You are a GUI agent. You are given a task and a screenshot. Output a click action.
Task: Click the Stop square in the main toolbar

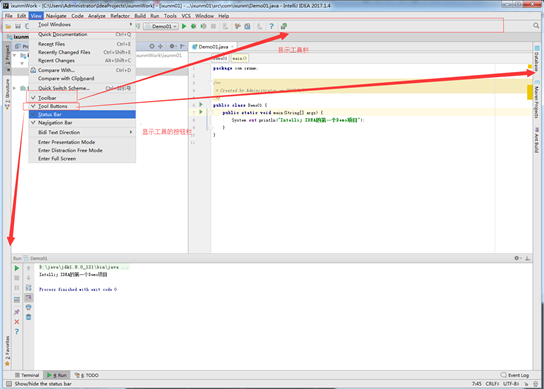click(213, 26)
